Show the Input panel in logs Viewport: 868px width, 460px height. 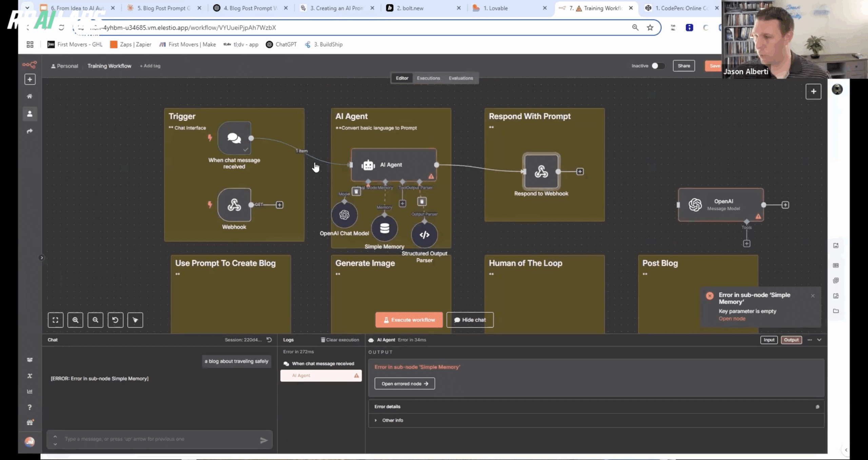pos(769,340)
